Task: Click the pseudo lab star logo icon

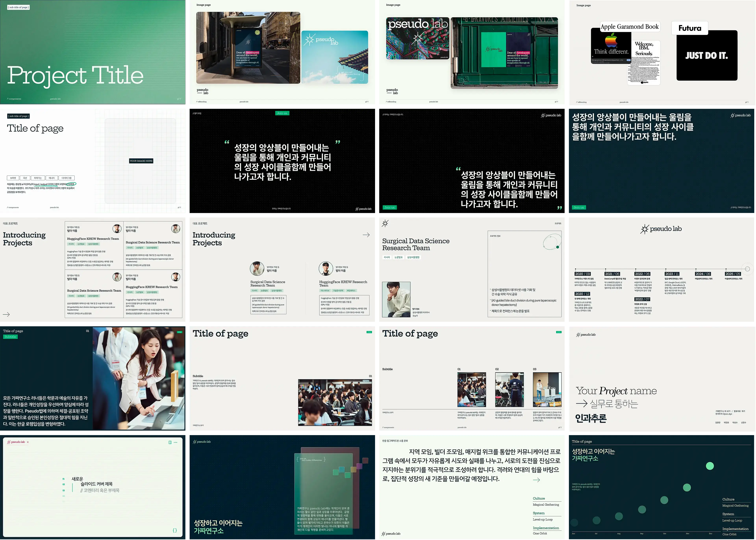Action: tap(385, 224)
